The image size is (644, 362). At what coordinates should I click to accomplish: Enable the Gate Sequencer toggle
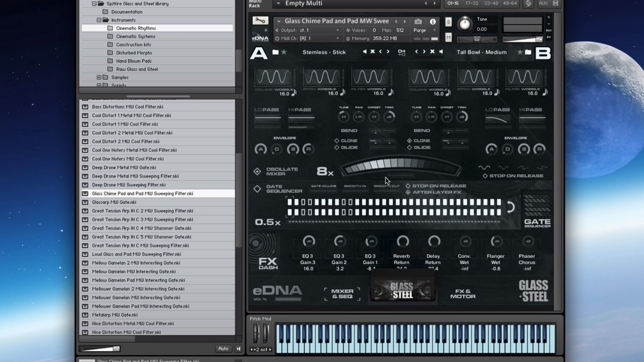pyautogui.click(x=258, y=189)
